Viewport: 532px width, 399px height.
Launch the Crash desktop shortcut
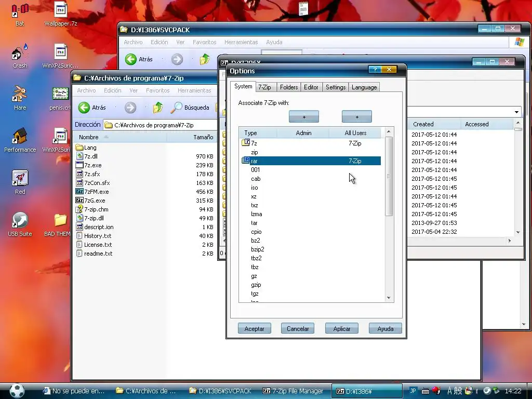[x=20, y=56]
